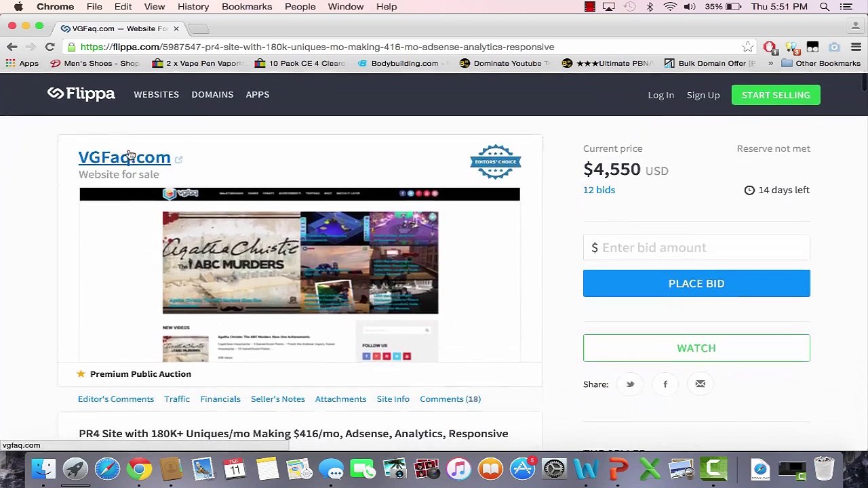Image resolution: width=868 pixels, height=488 pixels.
Task: Bookmark this page with the star
Action: point(747,47)
